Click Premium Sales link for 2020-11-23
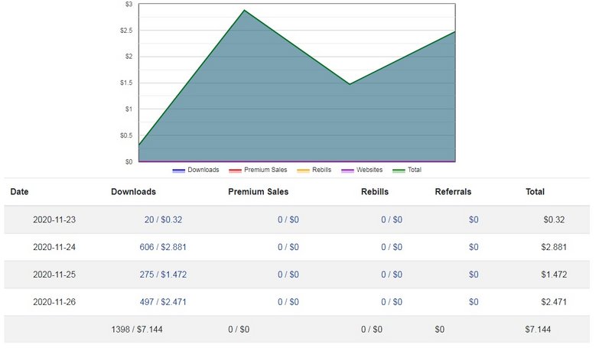This screenshot has width=612, height=364. (288, 219)
